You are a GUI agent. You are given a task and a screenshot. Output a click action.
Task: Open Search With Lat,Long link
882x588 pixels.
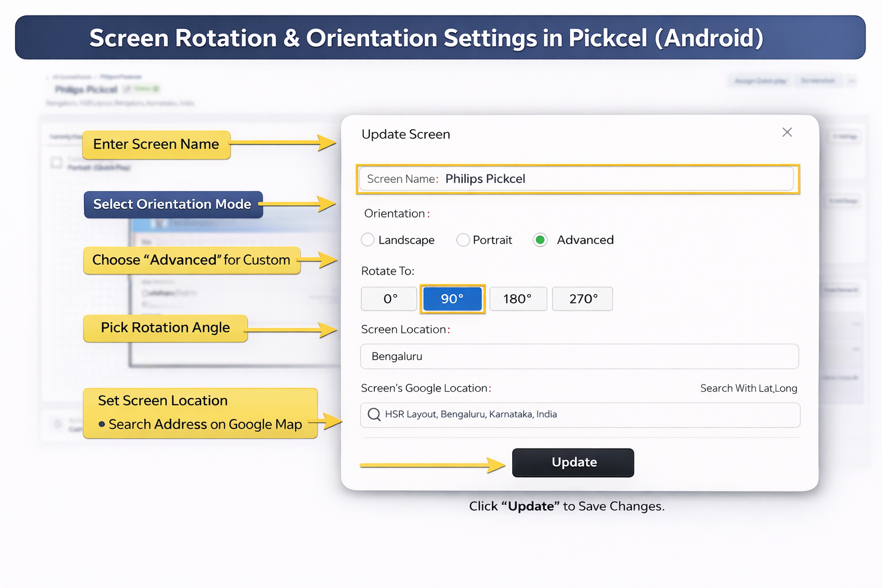pos(748,389)
